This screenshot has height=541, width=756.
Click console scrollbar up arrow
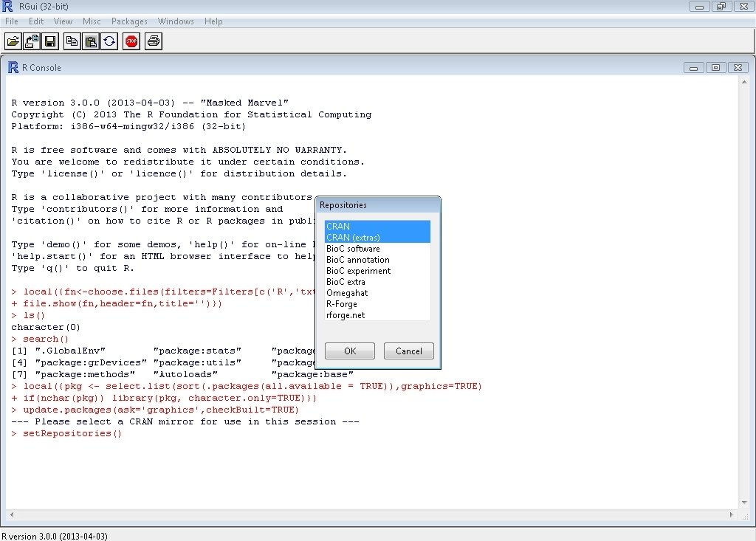(x=744, y=83)
